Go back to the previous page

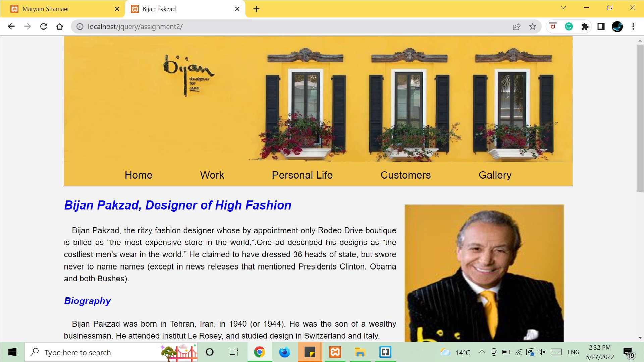pyautogui.click(x=11, y=26)
